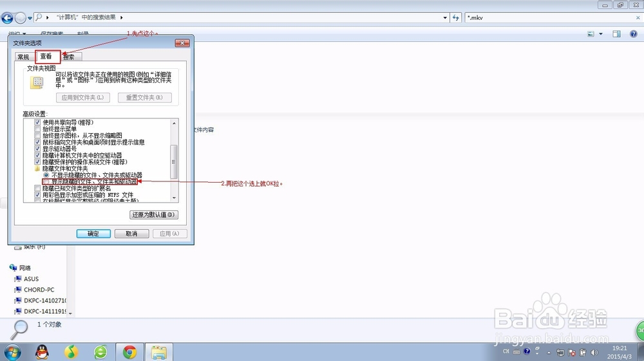
Task: Close the 文件夹选项 dialog
Action: click(x=182, y=42)
